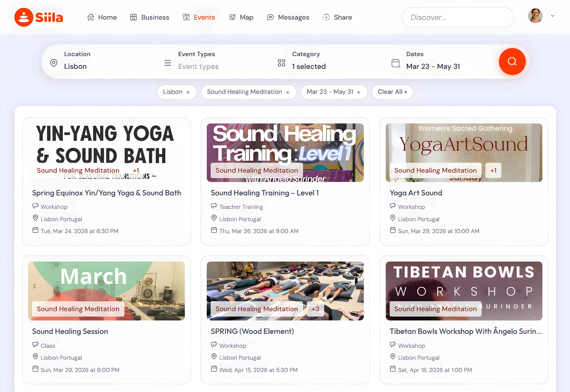Image resolution: width=570 pixels, height=392 pixels.
Task: Click the megaphone icon beside Teacher Training
Action: 214,206
